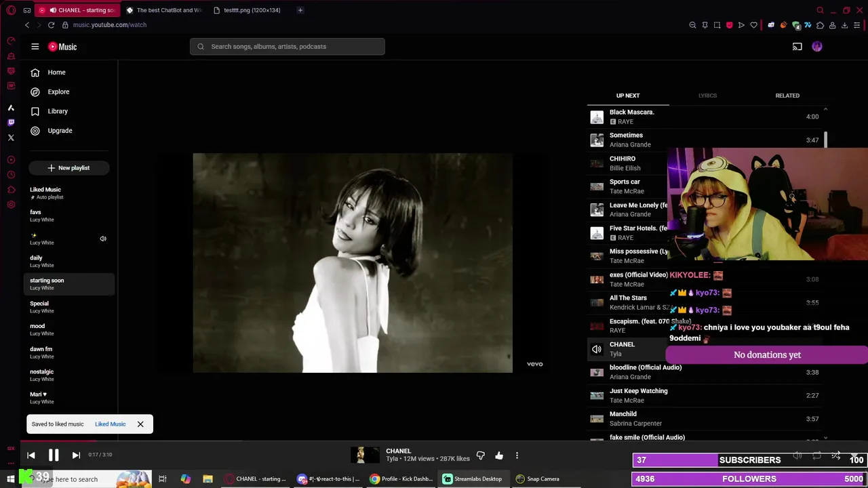Click the Black Mascara. queue thumbnail
This screenshot has width=868, height=488.
click(x=597, y=117)
